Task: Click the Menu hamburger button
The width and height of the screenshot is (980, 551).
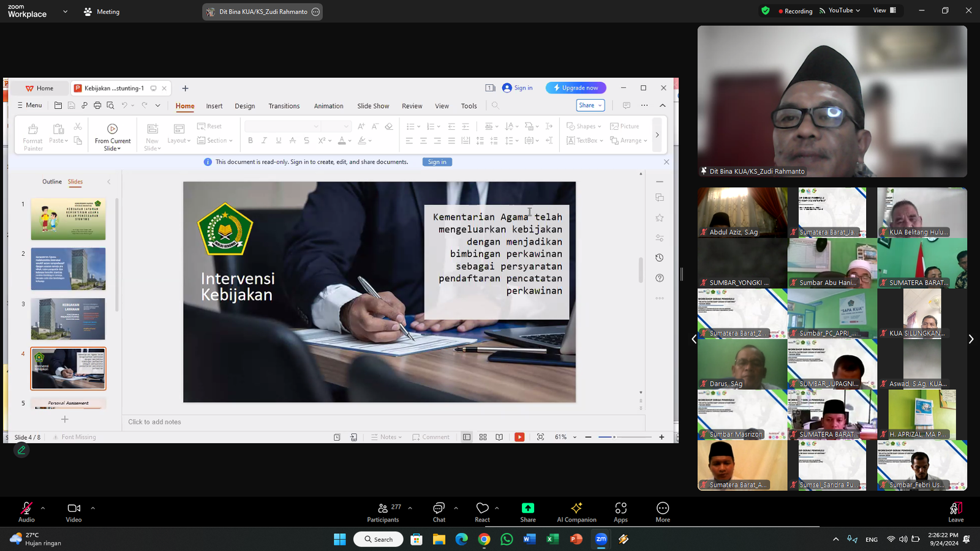Action: click(29, 105)
